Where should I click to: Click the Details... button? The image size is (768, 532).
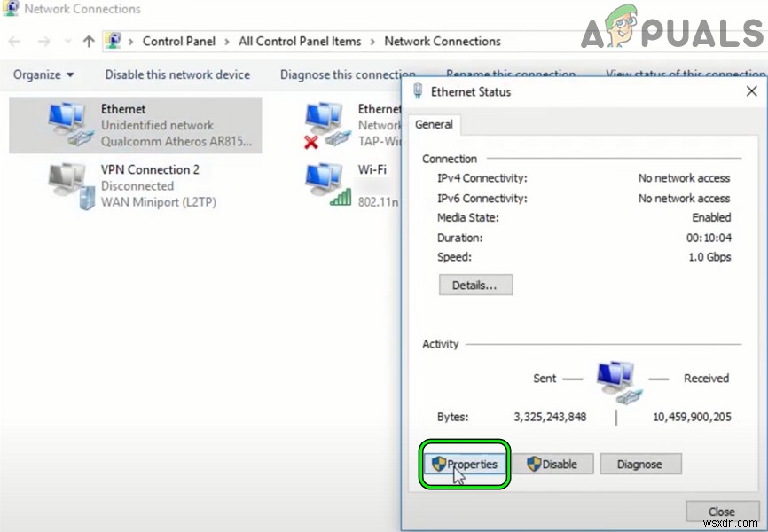point(475,286)
